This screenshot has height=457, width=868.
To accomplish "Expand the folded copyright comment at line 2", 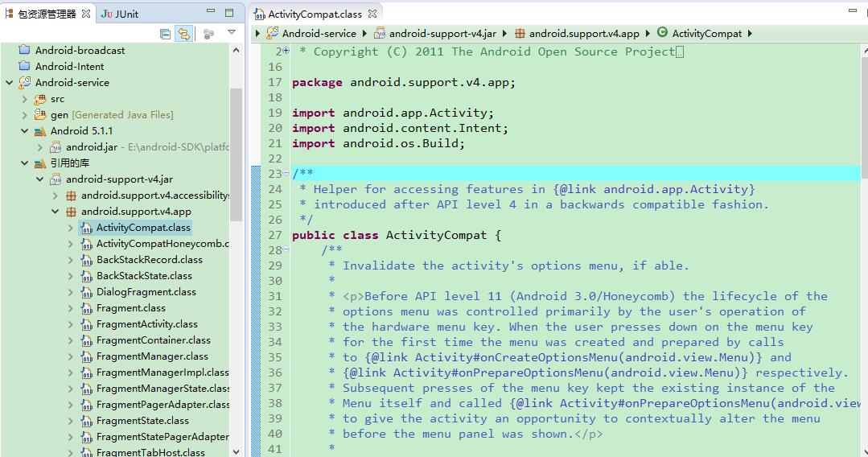I will (x=286, y=51).
